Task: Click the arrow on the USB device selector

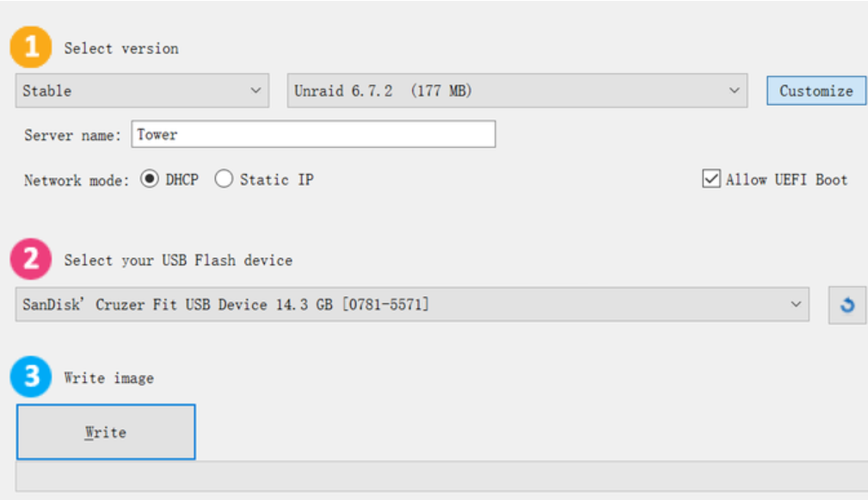Action: [795, 305]
